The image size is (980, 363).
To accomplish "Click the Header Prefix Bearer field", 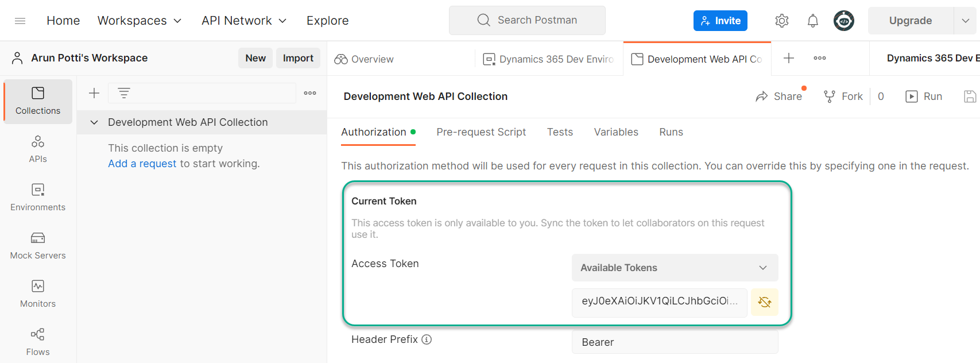I will coord(675,342).
